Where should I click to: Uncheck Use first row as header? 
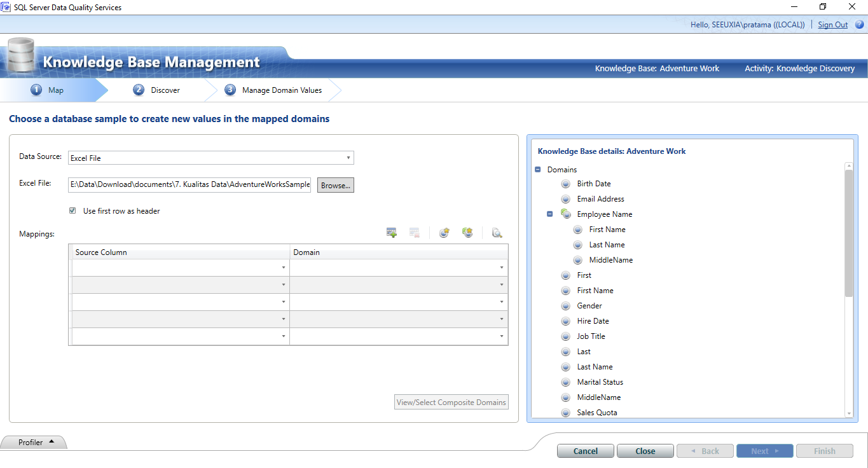click(72, 210)
